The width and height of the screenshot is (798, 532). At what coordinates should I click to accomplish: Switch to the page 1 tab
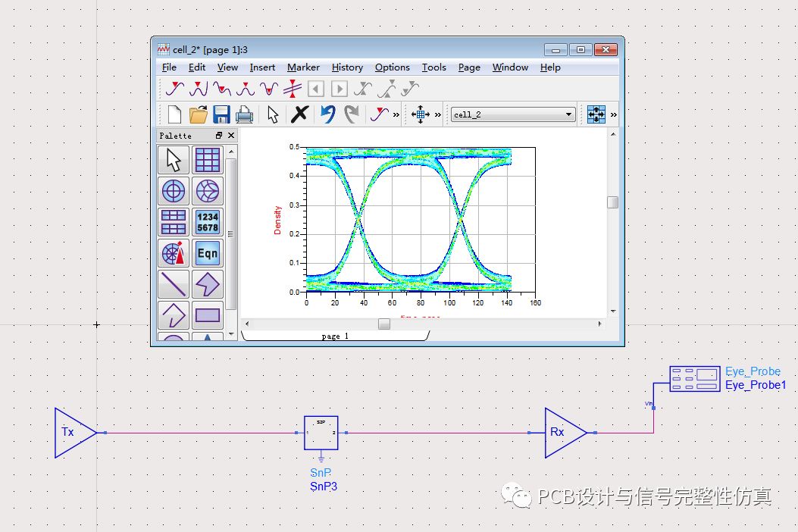pyautogui.click(x=336, y=336)
